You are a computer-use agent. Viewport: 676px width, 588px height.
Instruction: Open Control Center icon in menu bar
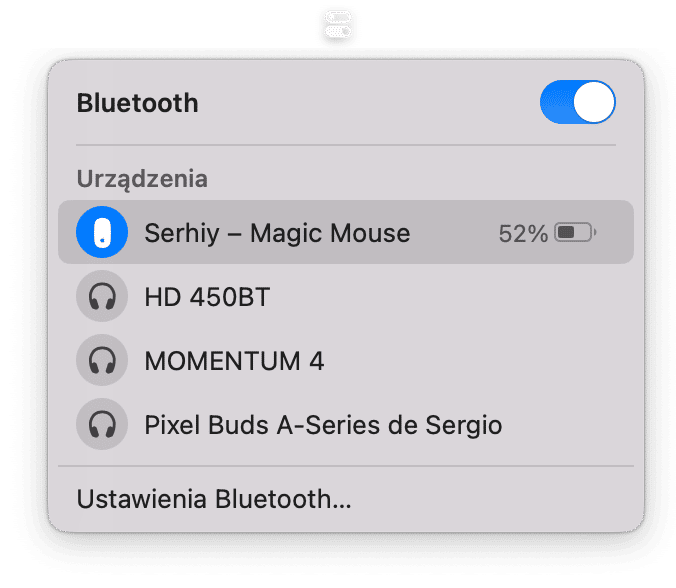[338, 25]
